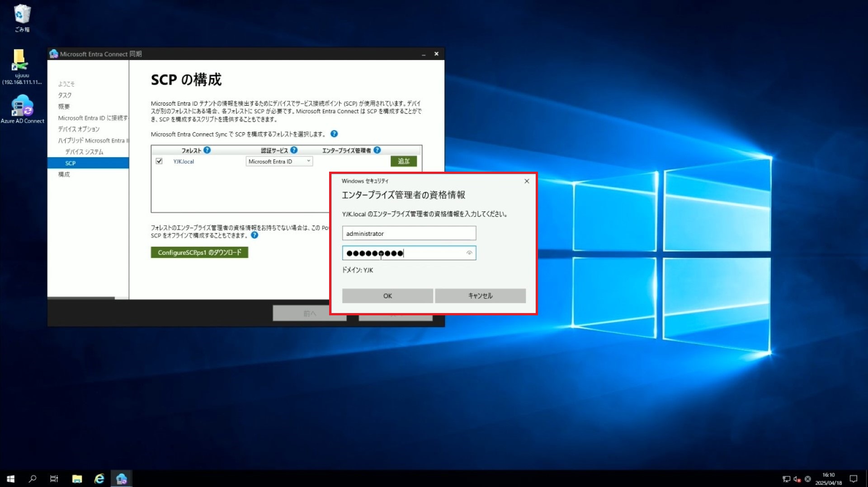The height and width of the screenshot is (487, 868).
Task: Close the Windows セキュリティ dialog
Action: tap(527, 181)
